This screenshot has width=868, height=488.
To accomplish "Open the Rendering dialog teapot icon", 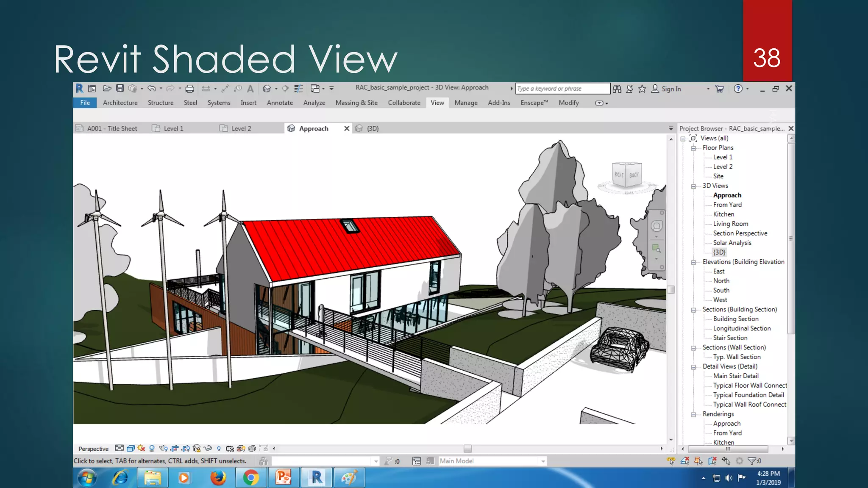I will [x=163, y=449].
